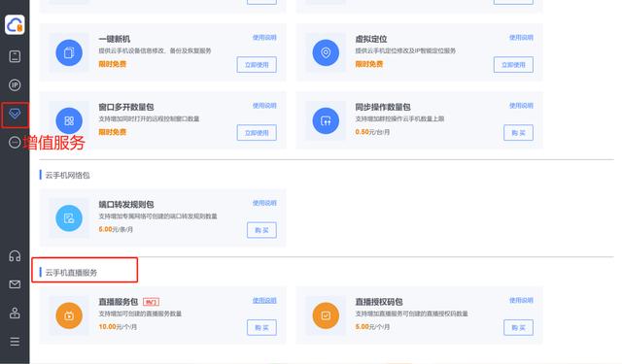The image size is (622, 364).
Task: Open customer support headset icon
Action: (15, 256)
